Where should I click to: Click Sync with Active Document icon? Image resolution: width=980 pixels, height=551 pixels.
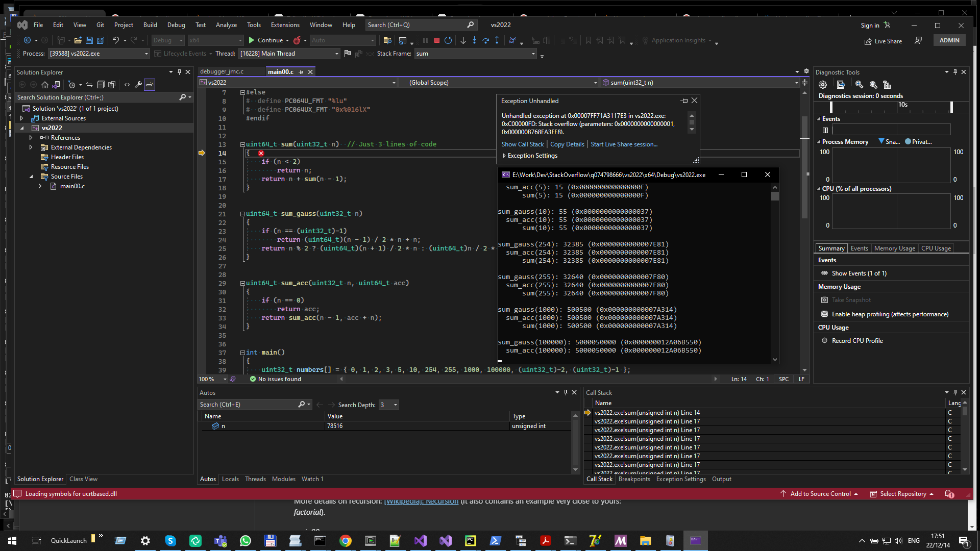pos(89,85)
